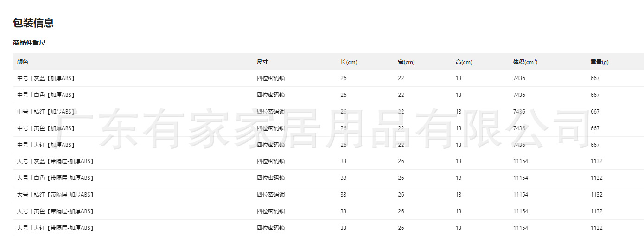Image resolution: width=644 pixels, height=242 pixels.
Task: Click the 高(cm) column header
Action: tap(464, 62)
